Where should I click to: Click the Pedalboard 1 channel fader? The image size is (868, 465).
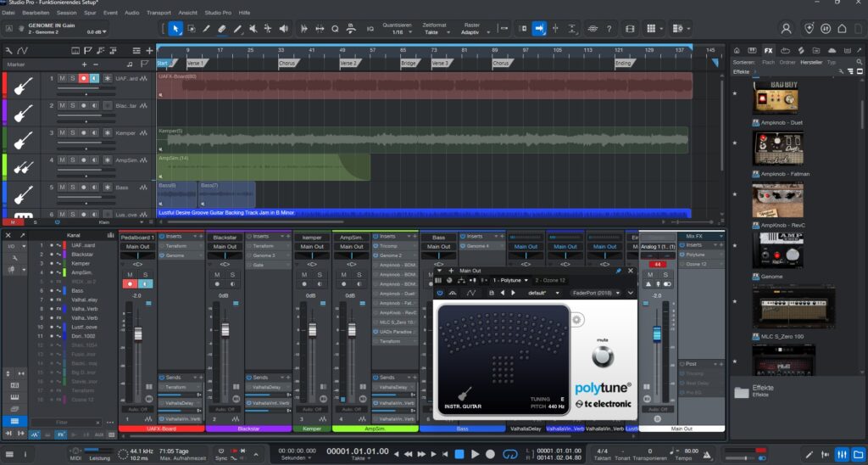138,333
